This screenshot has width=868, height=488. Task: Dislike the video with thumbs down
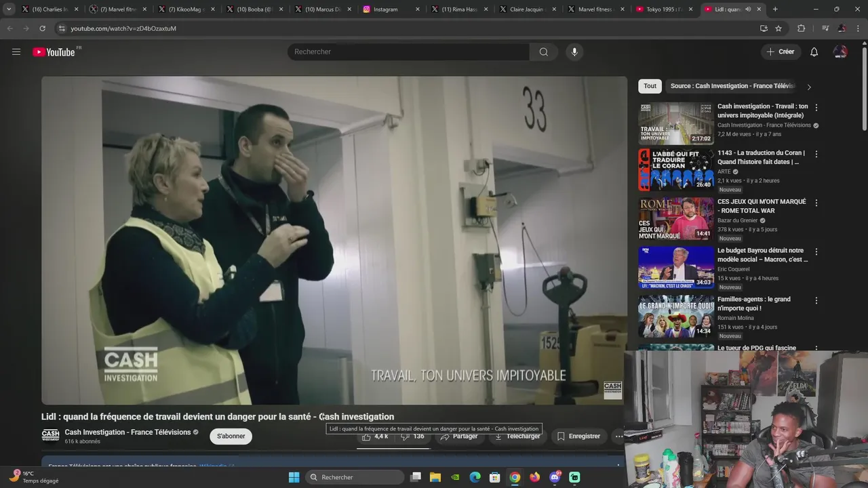click(x=412, y=436)
